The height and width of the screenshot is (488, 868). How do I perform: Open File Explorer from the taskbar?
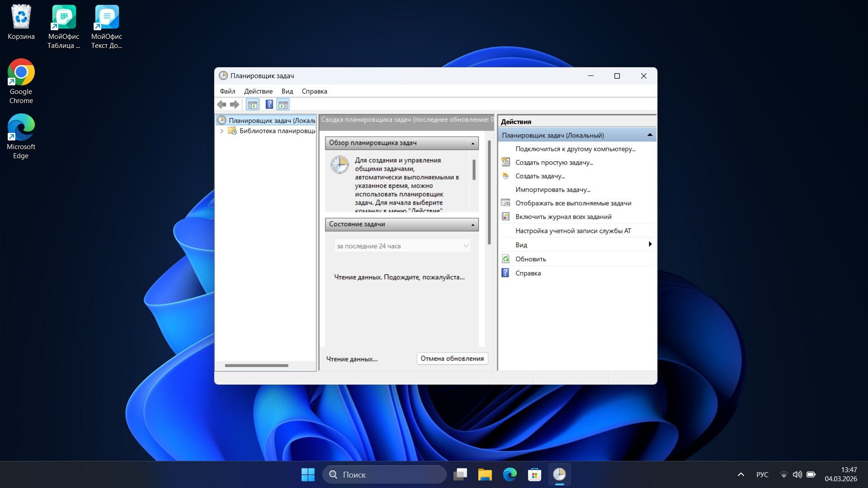(485, 474)
